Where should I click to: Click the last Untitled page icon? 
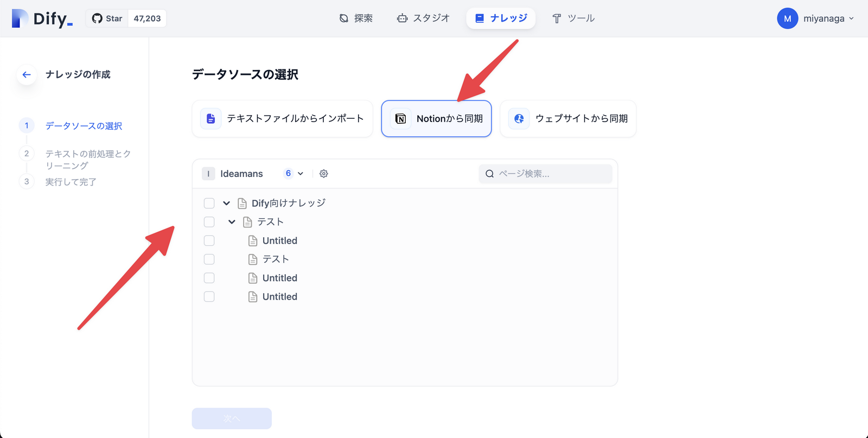pyautogui.click(x=253, y=296)
